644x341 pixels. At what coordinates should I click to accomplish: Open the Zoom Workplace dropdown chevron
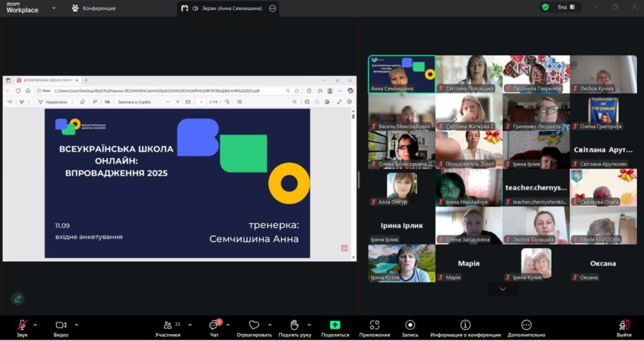click(x=53, y=8)
